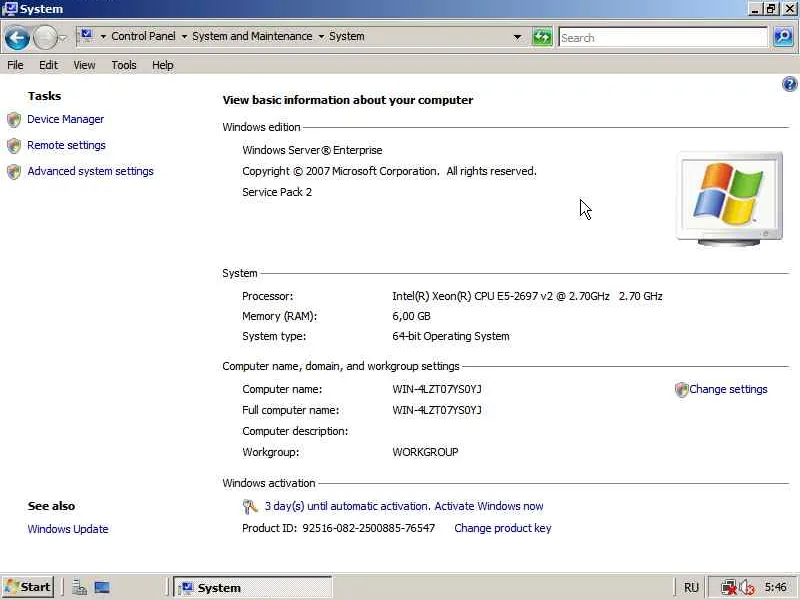Open the recent pages dropdown arrow
This screenshot has width=800, height=600.
point(63,38)
